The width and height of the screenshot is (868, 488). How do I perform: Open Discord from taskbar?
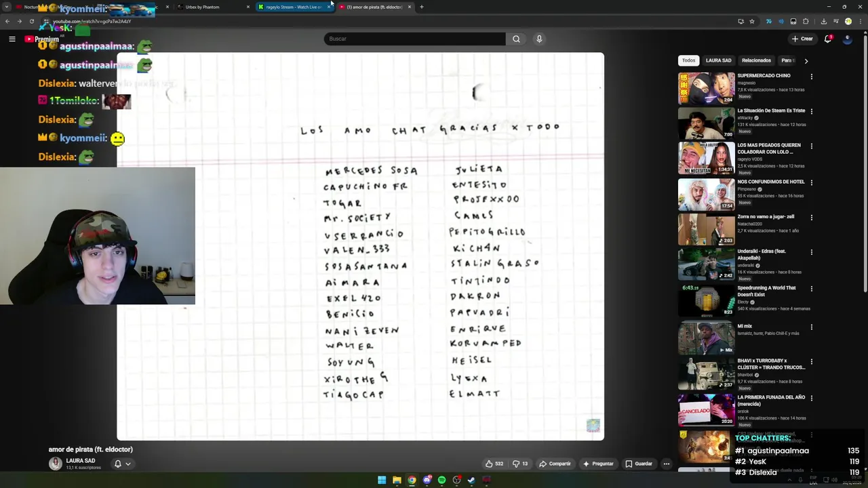[x=427, y=480]
